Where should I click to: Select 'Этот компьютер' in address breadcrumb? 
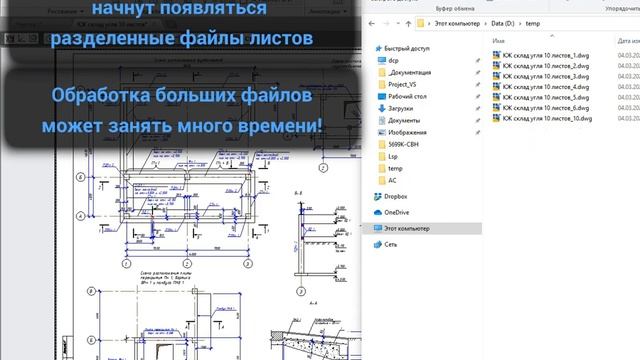[457, 24]
